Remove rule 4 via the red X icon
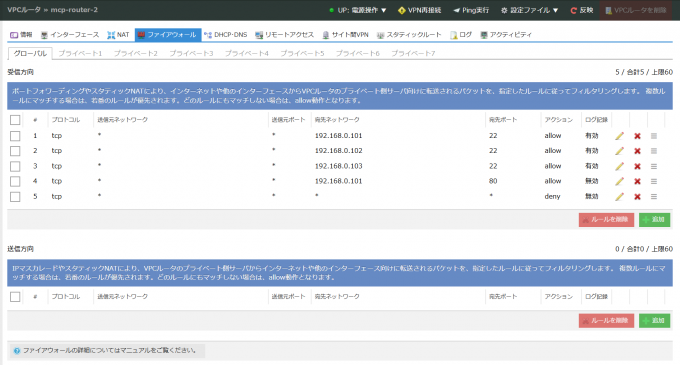Image resolution: width=680 pixels, height=365 pixels. click(637, 182)
